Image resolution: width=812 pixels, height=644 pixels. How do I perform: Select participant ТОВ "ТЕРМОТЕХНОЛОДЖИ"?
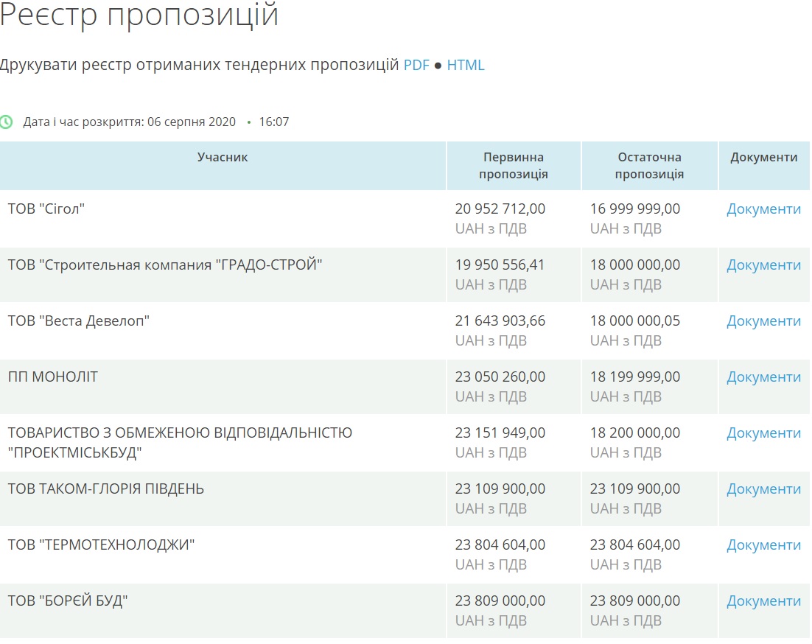click(x=101, y=545)
